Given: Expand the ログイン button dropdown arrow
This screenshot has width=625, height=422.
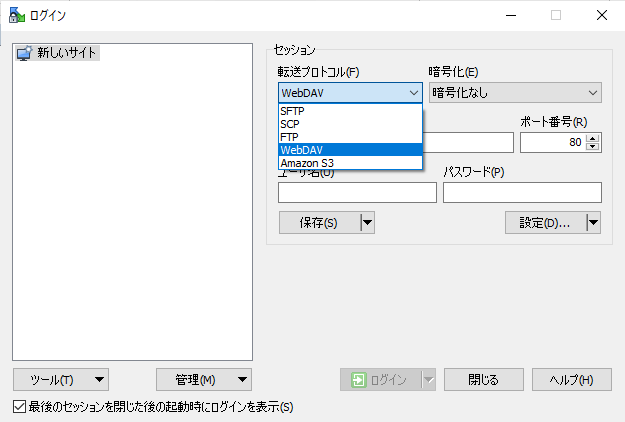Looking at the screenshot, I should 429,380.
